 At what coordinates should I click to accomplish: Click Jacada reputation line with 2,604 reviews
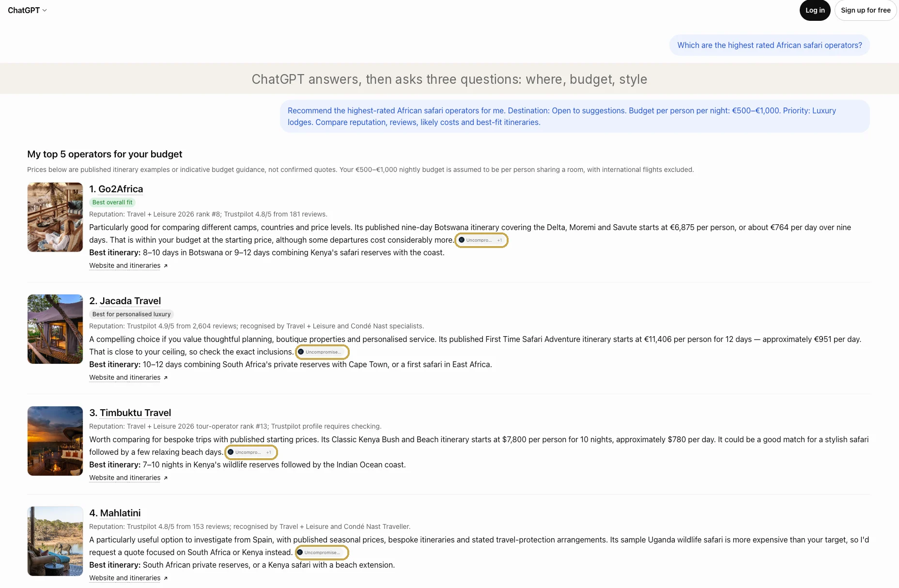coord(256,326)
